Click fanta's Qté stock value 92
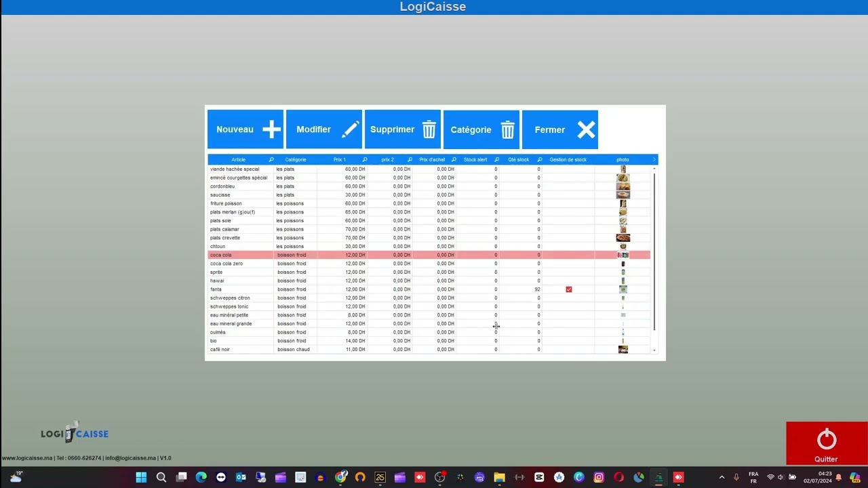Image resolution: width=868 pixels, height=488 pixels. [537, 289]
